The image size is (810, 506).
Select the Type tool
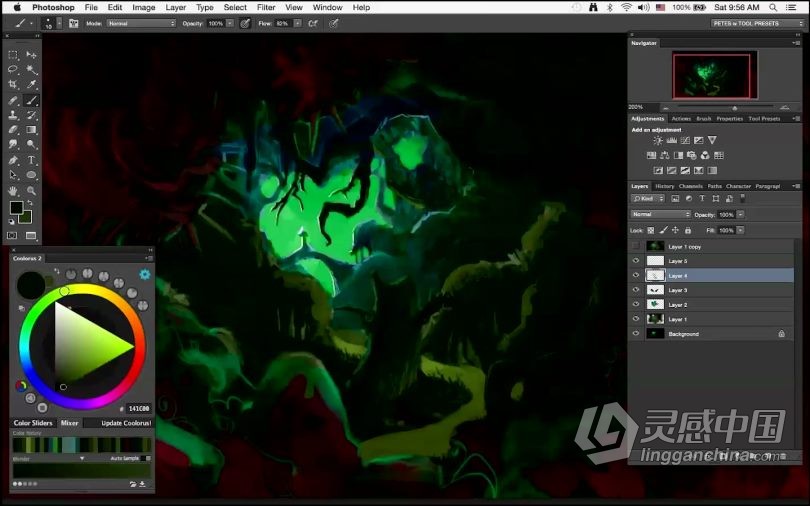click(31, 160)
